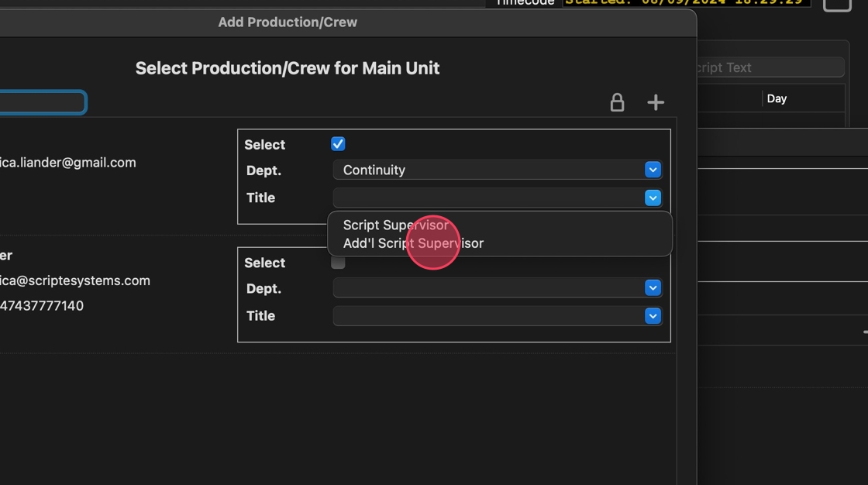Choose Script Supervisor from the title menu
The height and width of the screenshot is (485, 868).
[x=395, y=225]
